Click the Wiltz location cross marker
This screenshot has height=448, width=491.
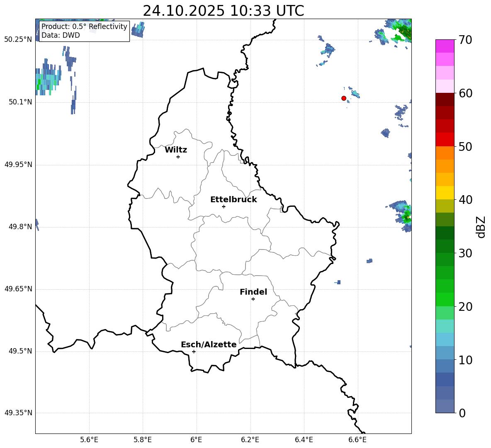pyautogui.click(x=178, y=157)
